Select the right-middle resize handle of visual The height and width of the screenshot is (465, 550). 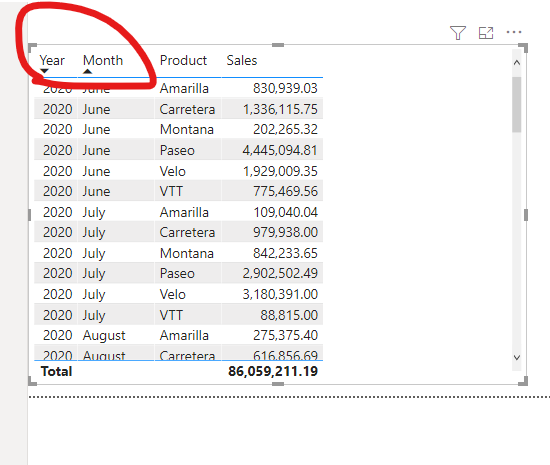[x=526, y=215]
